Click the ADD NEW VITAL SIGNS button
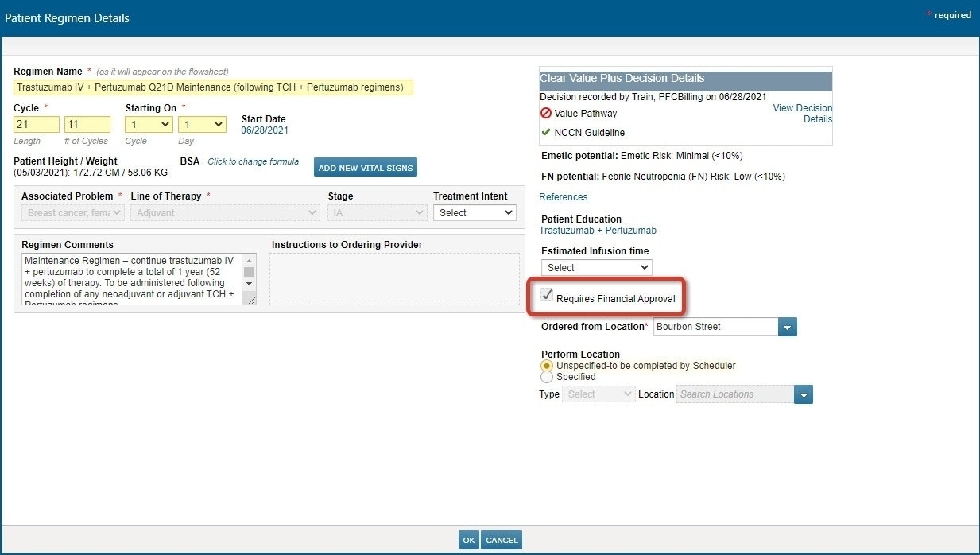This screenshot has height=555, width=980. pyautogui.click(x=365, y=167)
